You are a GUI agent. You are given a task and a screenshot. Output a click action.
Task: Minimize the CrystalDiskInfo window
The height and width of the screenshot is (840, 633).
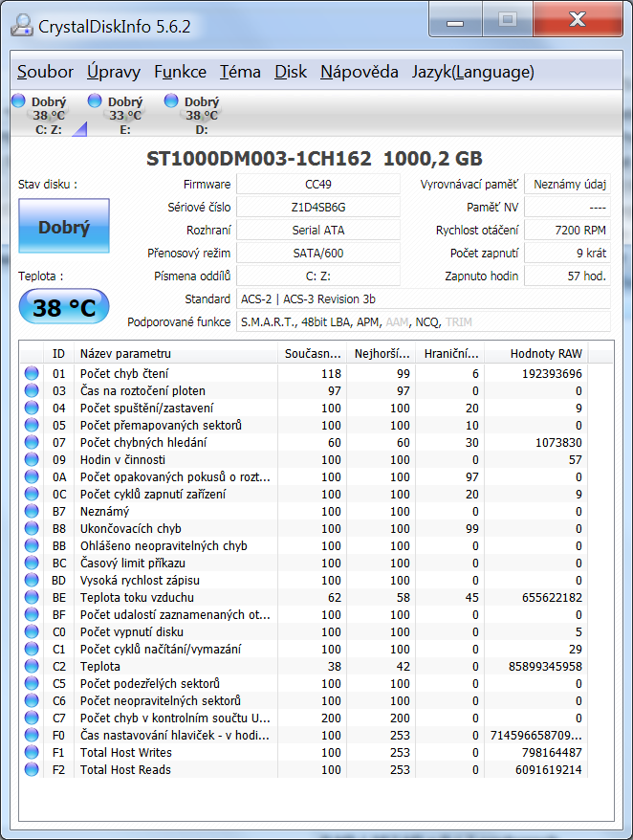pos(455,21)
